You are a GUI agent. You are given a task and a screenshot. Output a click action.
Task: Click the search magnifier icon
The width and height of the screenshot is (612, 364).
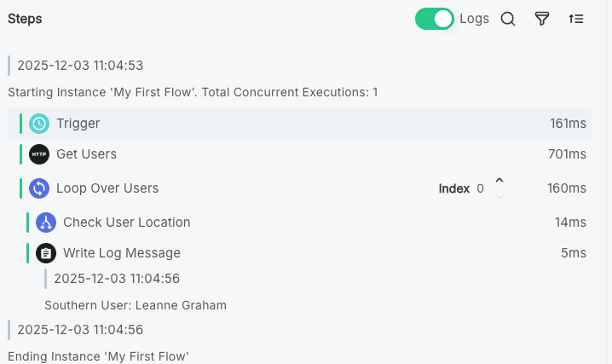508,19
